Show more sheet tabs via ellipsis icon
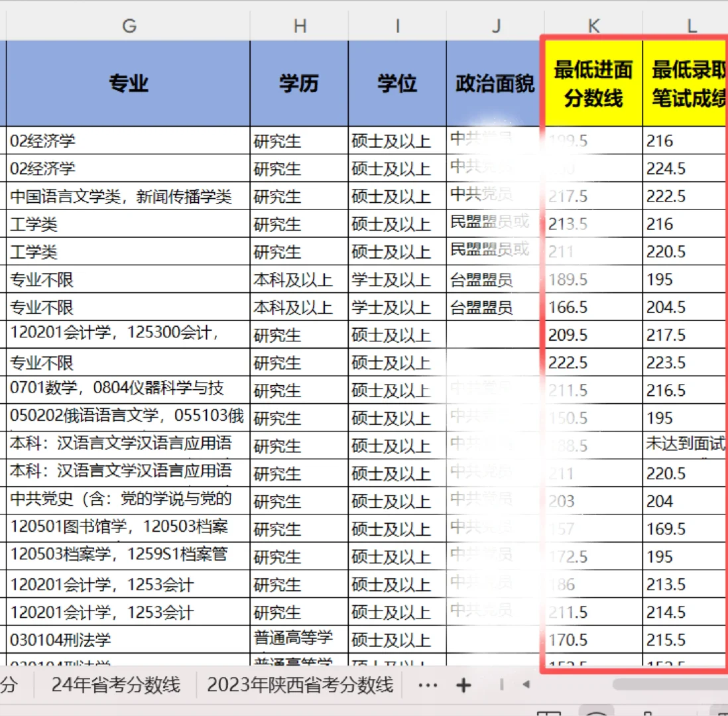728x716 pixels. click(428, 686)
